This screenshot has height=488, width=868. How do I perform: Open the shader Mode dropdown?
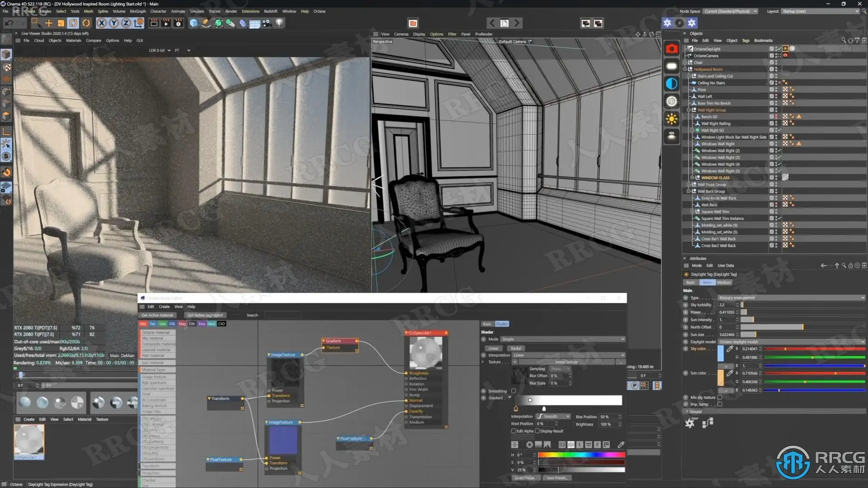click(562, 339)
